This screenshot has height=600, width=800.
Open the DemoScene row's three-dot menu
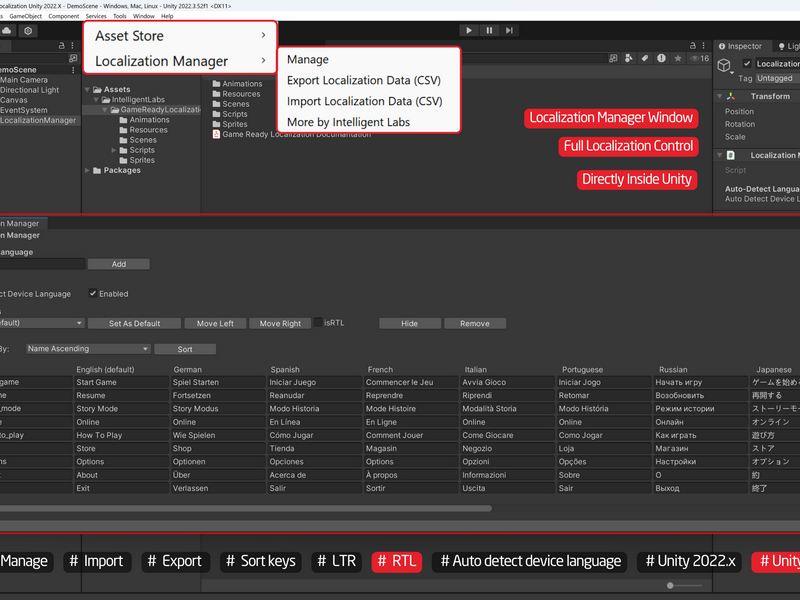[x=73, y=69]
